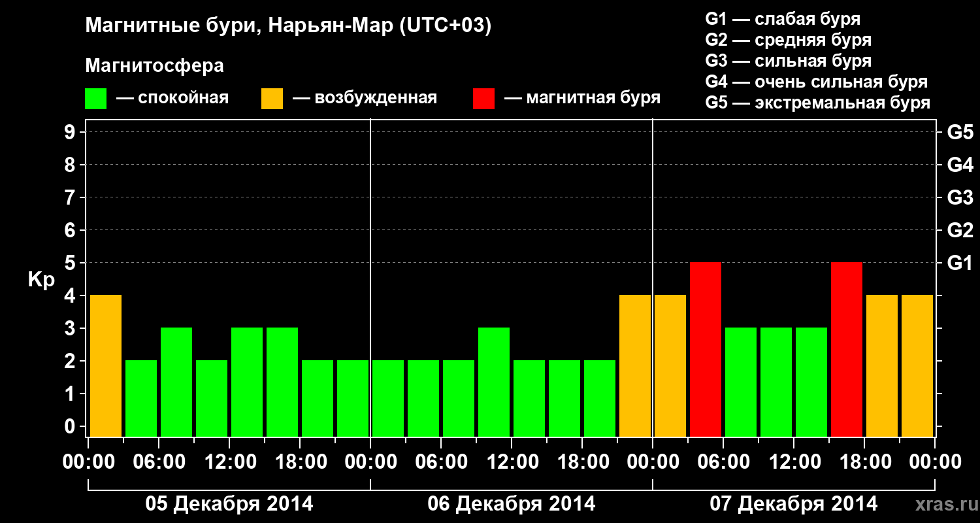Click the Kp axis value 9

tap(71, 132)
